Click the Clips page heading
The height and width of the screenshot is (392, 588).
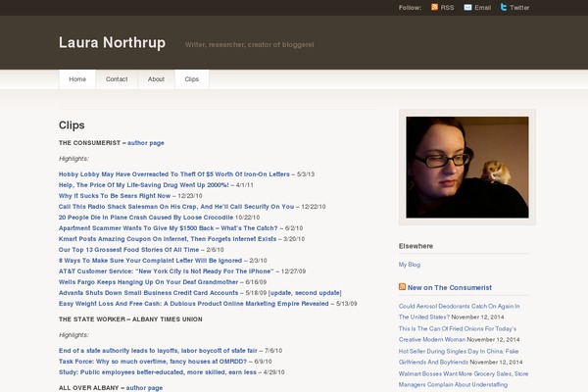(x=72, y=125)
